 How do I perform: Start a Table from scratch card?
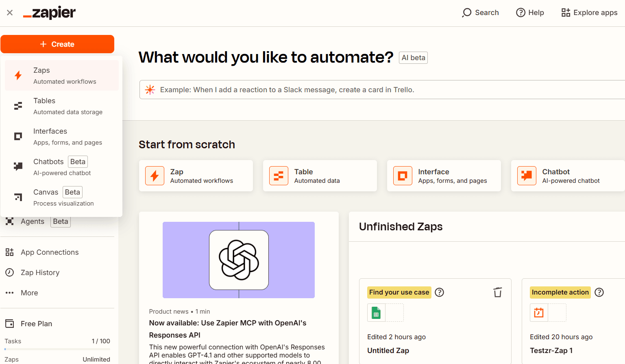[320, 175]
